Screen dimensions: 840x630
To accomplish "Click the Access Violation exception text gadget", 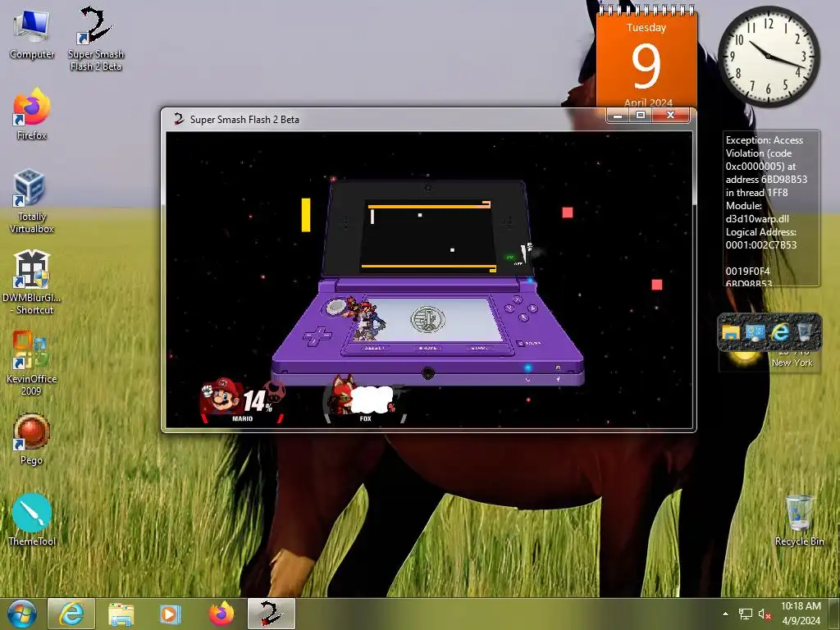I will [771, 208].
